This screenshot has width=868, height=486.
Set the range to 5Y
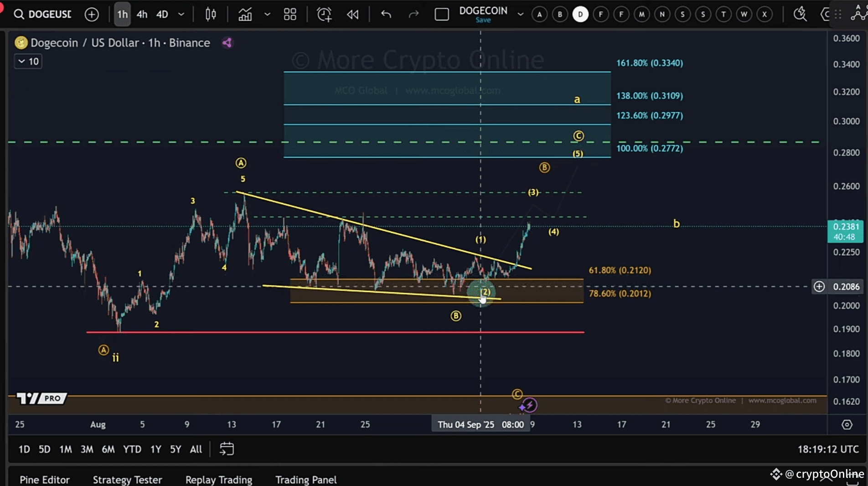176,449
